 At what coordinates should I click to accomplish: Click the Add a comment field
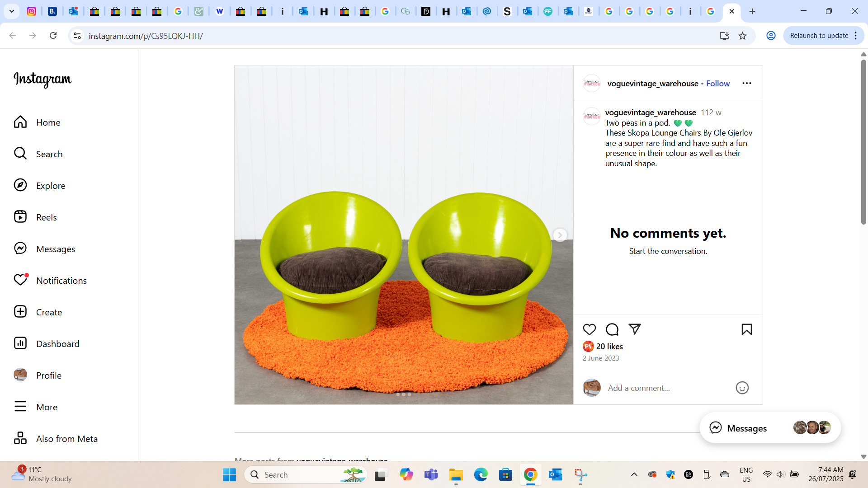[x=669, y=388]
